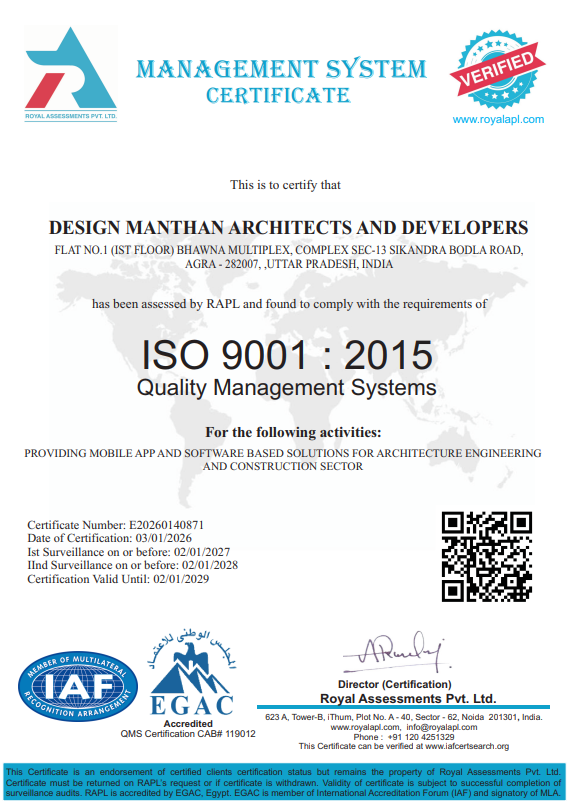
Task: Select the "MANAGEMENT SYSTEM" title line
Action: 281,69
